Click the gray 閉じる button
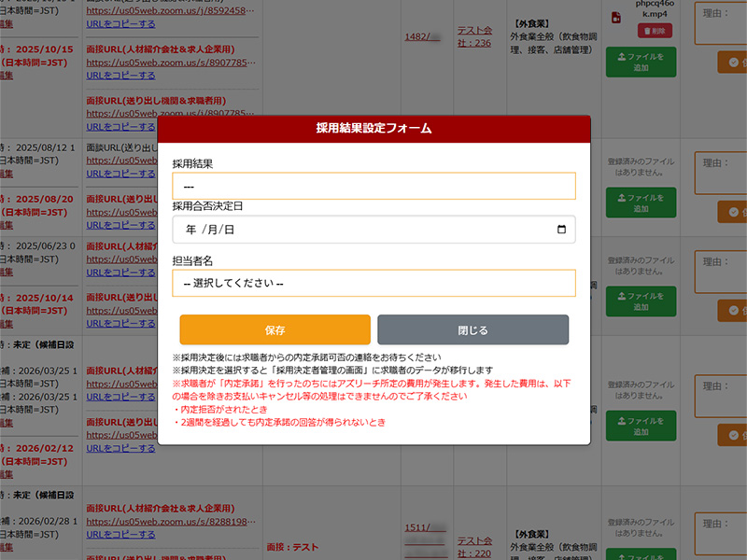The height and width of the screenshot is (560, 747). coord(472,329)
